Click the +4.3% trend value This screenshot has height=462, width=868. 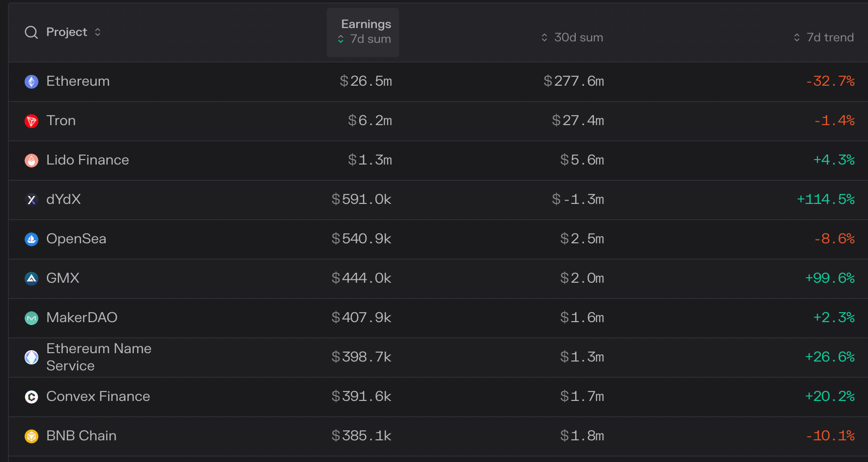click(834, 160)
